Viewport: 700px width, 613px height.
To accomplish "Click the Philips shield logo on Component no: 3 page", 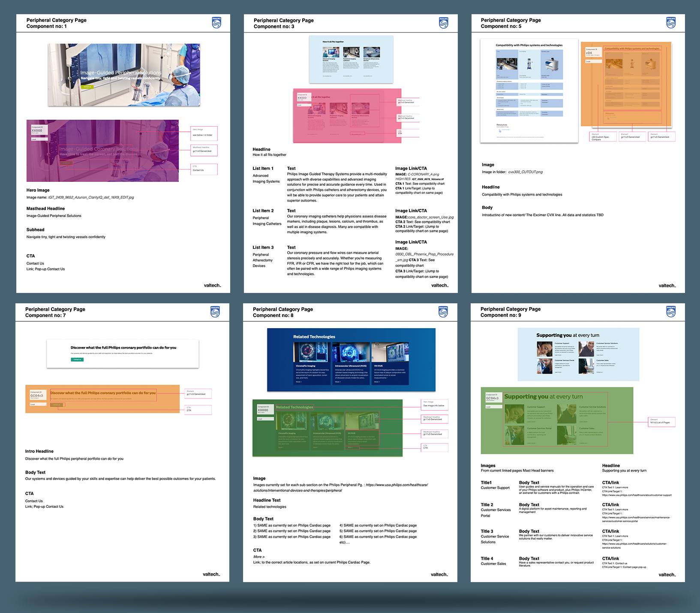I will [x=443, y=23].
